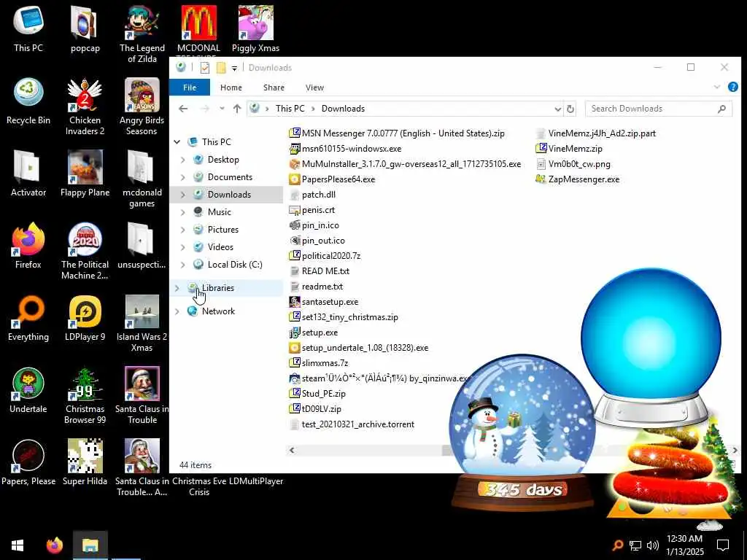The image size is (747, 560).
Task: Refresh the Downloads folder
Action: pyautogui.click(x=570, y=109)
